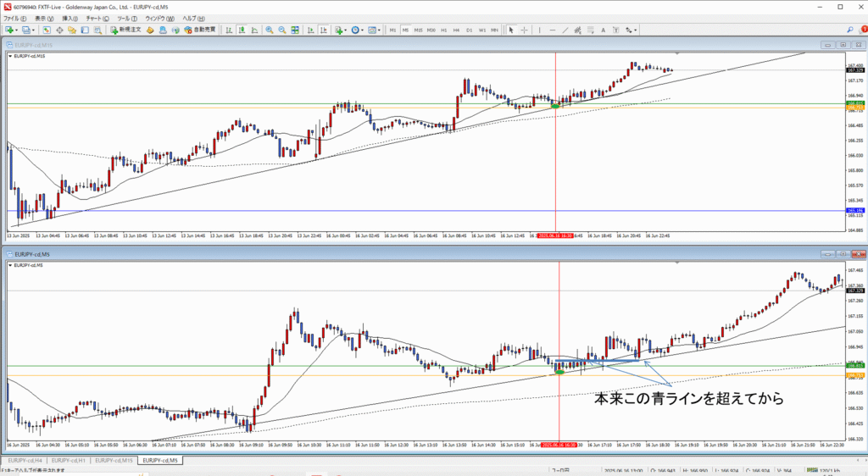Zoom in on the chart
This screenshot has width=868, height=476.
click(270, 30)
